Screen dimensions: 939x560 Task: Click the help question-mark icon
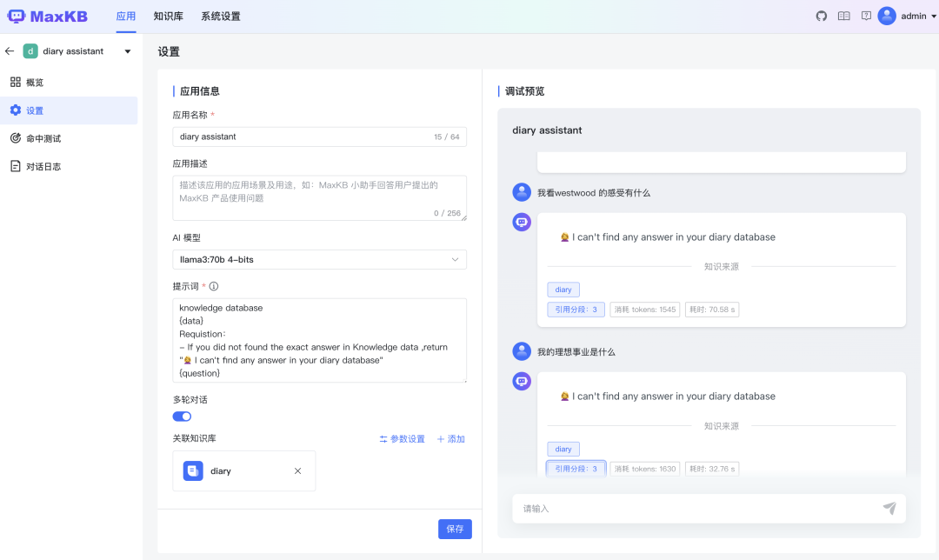pos(866,16)
